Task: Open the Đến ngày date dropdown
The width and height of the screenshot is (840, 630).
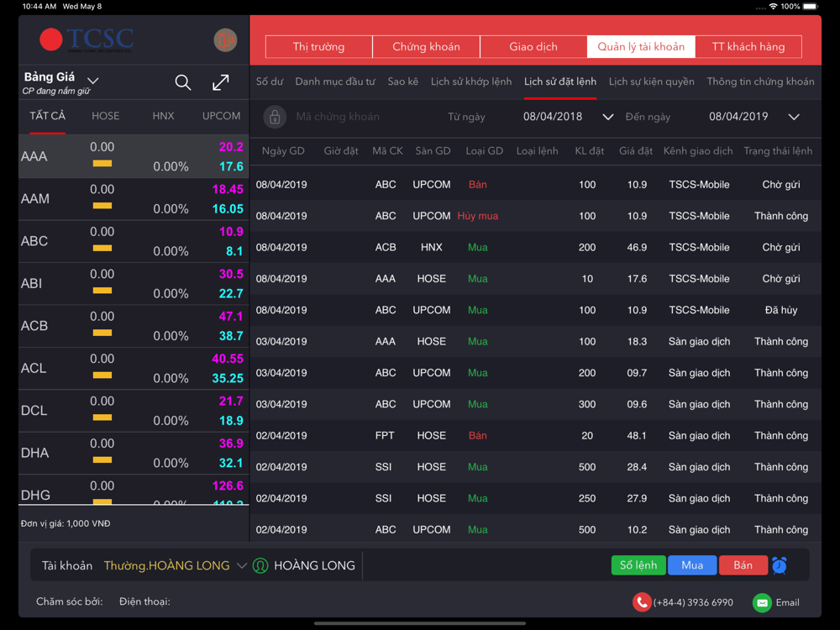Action: click(x=793, y=117)
